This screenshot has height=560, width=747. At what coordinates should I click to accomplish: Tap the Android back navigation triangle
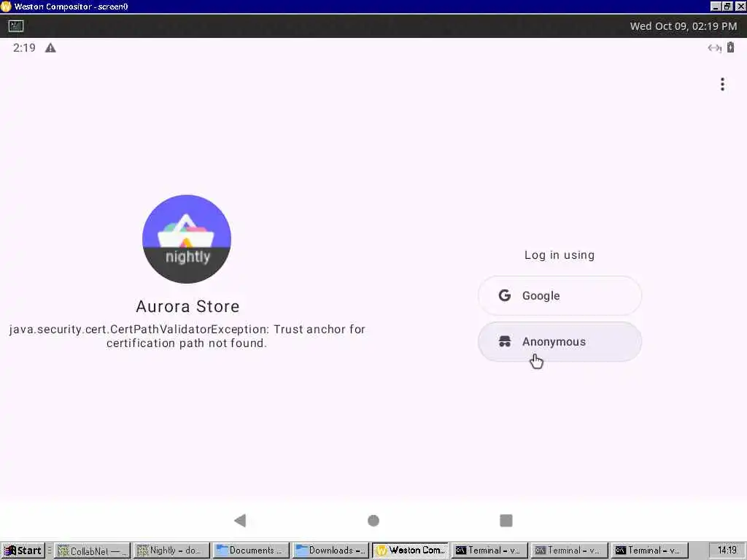240,521
